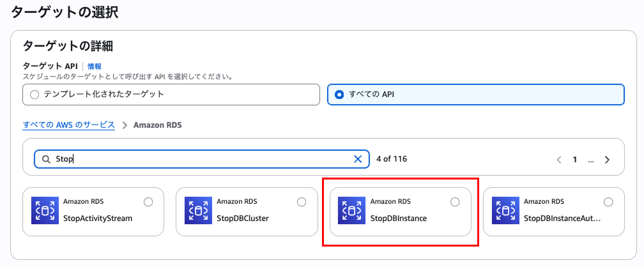
Task: Click the StopActivityStream RDS icon
Action: point(45,210)
